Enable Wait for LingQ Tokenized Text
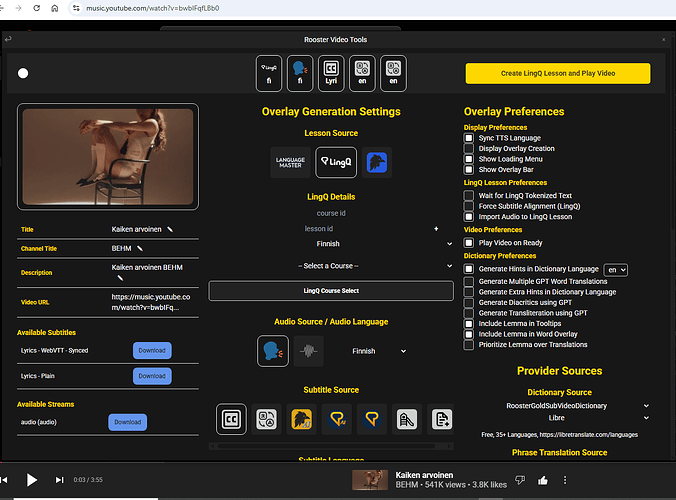 coord(469,196)
